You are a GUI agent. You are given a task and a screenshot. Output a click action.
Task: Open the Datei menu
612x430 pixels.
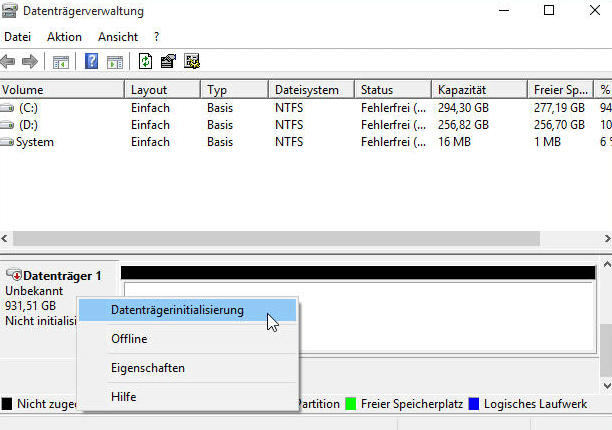pyautogui.click(x=19, y=37)
